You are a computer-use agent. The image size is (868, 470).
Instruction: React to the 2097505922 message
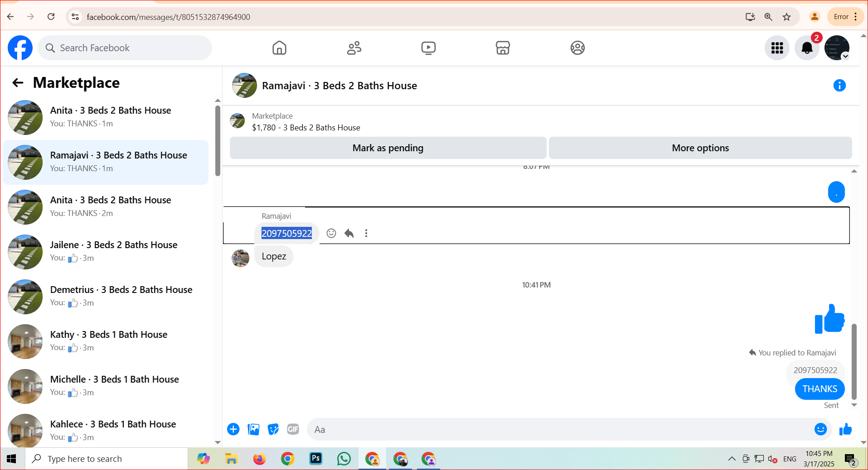331,233
